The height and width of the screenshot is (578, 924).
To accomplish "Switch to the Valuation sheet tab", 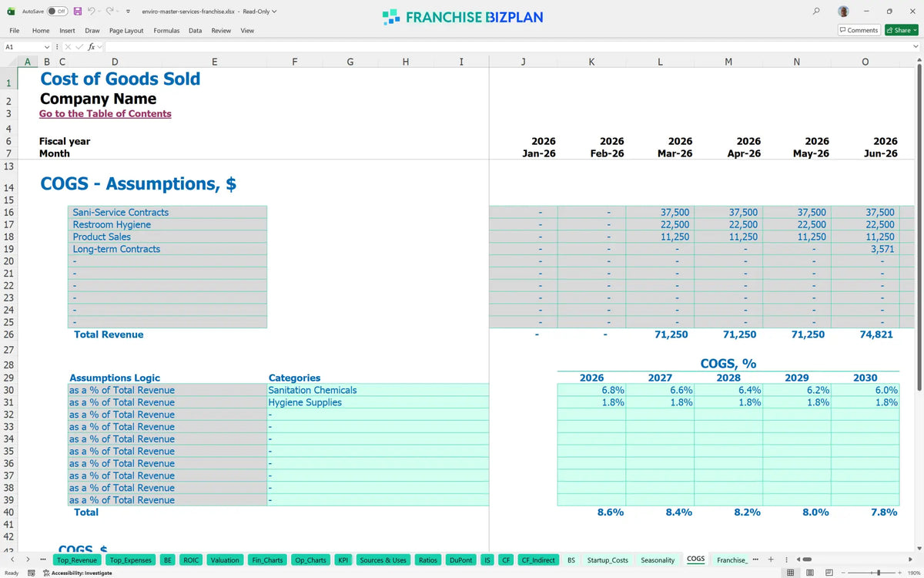I will (x=225, y=560).
